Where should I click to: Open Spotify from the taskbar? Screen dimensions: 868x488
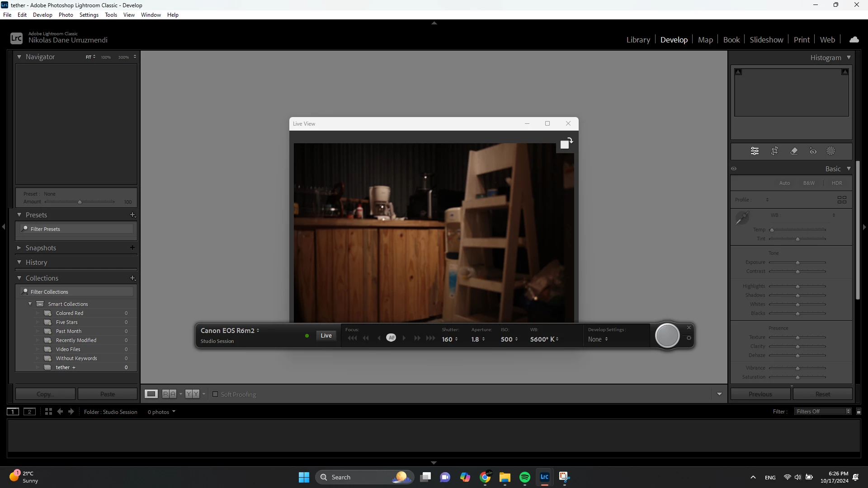[524, 477]
